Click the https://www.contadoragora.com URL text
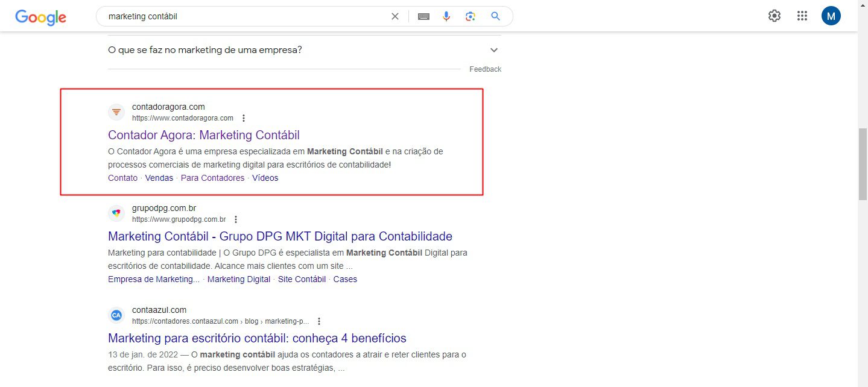This screenshot has height=387, width=868. (x=183, y=118)
